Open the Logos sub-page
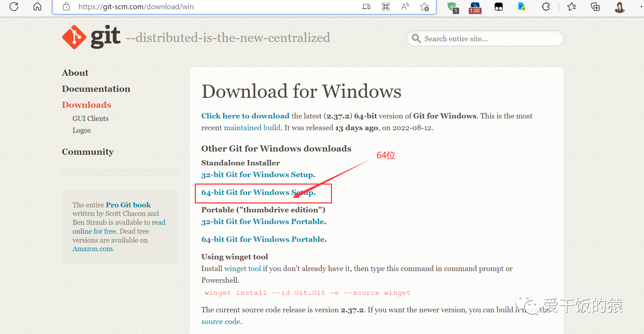The width and height of the screenshot is (644, 334). click(x=82, y=130)
